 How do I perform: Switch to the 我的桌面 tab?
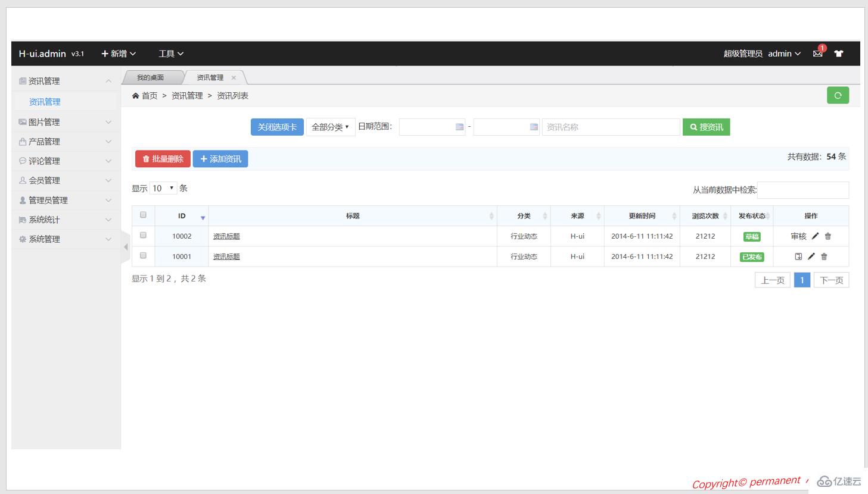(x=150, y=77)
